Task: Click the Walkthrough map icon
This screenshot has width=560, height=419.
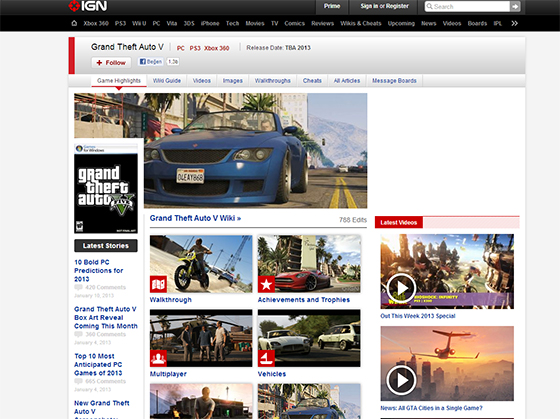Action: click(x=158, y=284)
